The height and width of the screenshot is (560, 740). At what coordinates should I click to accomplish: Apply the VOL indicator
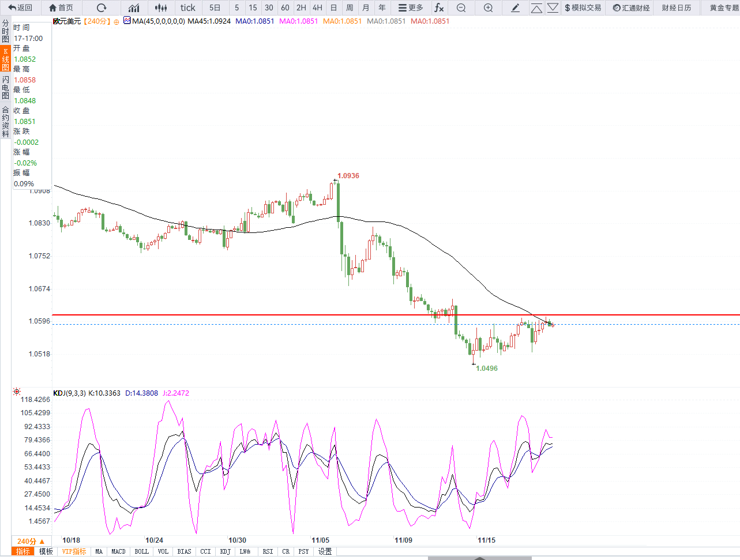pos(163,551)
